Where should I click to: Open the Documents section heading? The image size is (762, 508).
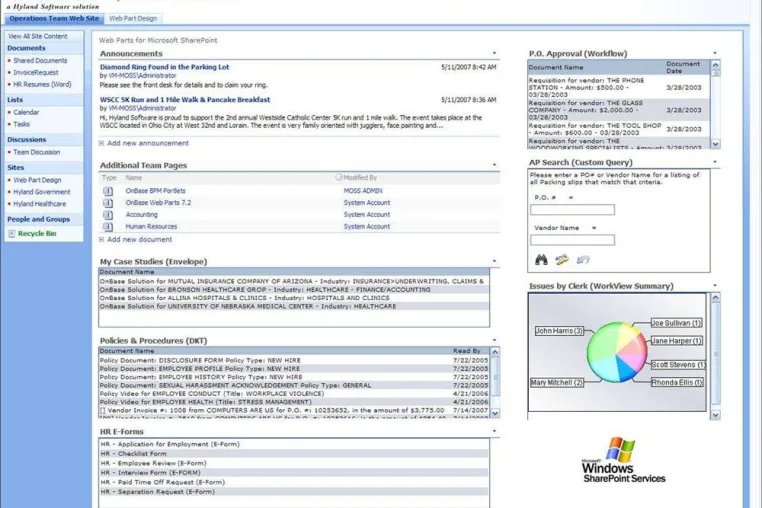pyautogui.click(x=26, y=48)
